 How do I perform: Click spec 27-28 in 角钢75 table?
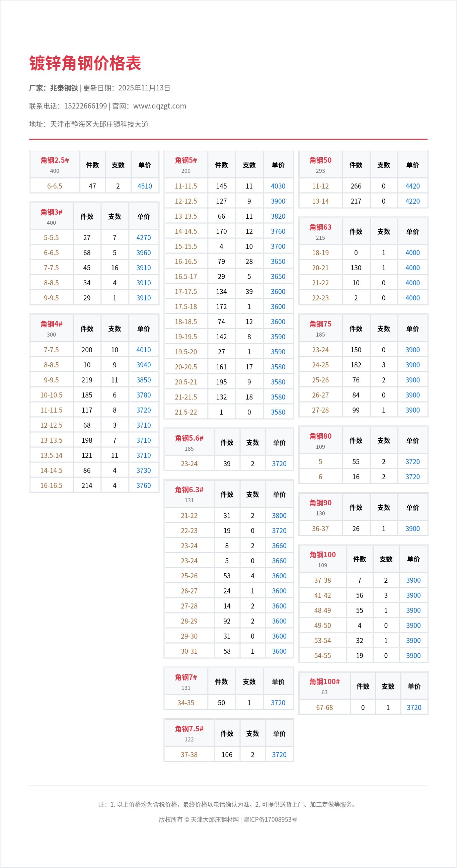click(320, 410)
